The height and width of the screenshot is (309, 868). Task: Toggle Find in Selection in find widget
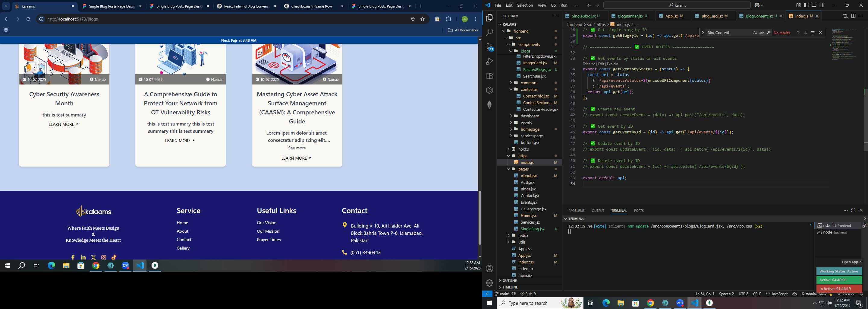[813, 33]
